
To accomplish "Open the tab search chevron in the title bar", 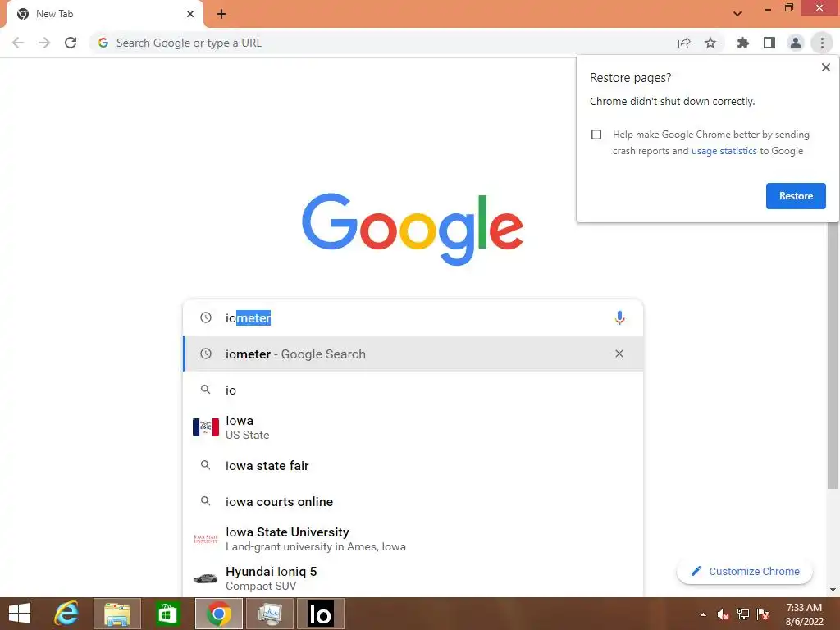I will (x=737, y=14).
